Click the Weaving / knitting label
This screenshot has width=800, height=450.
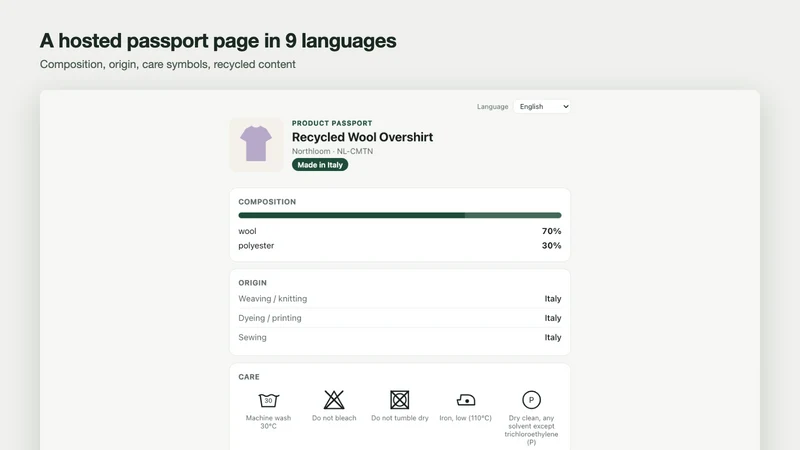(272, 298)
